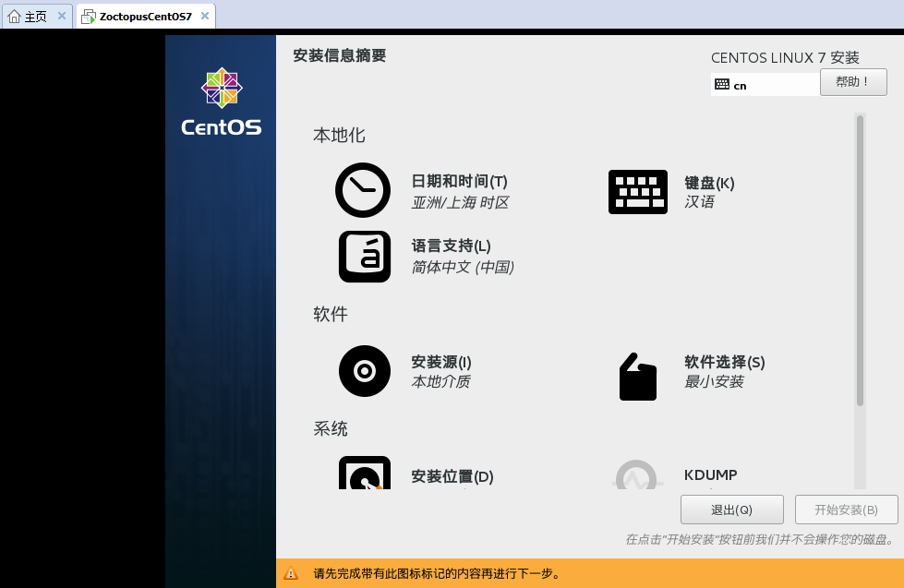Open the KDUMP icon
The width and height of the screenshot is (904, 588).
(x=636, y=474)
